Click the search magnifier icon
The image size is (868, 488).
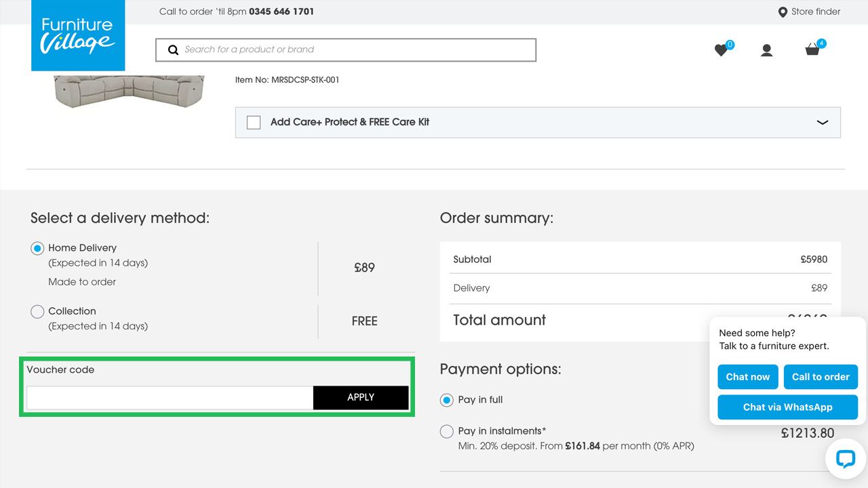coord(174,49)
